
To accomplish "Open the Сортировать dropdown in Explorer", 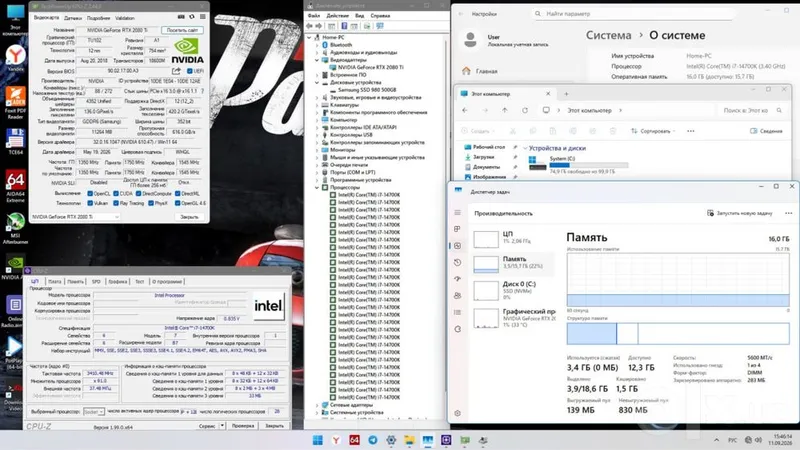I will point(653,131).
